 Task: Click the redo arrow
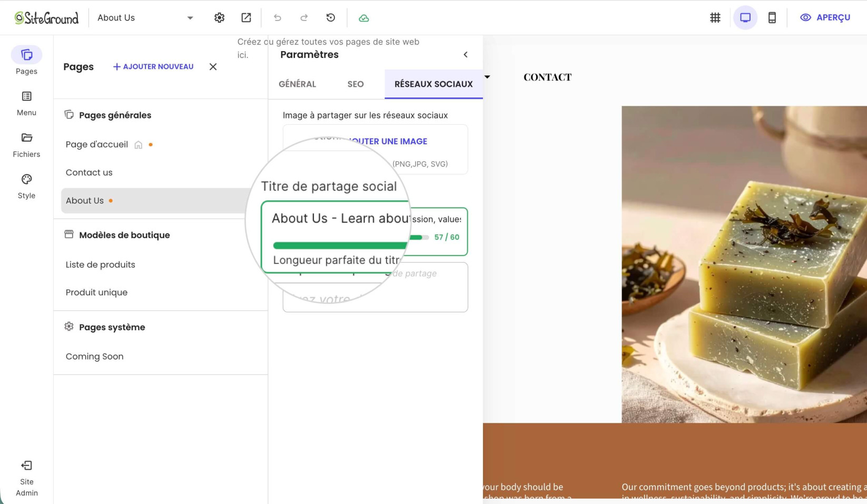[304, 18]
